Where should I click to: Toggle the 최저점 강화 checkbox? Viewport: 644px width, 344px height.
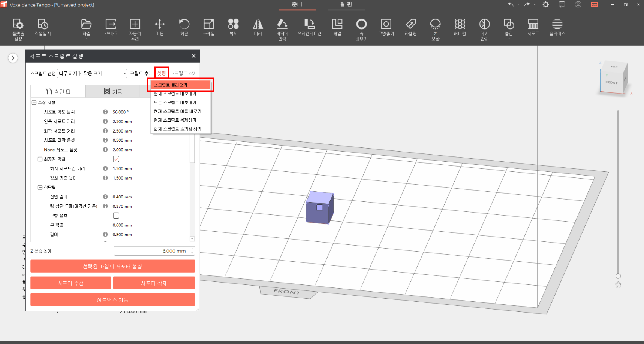116,159
